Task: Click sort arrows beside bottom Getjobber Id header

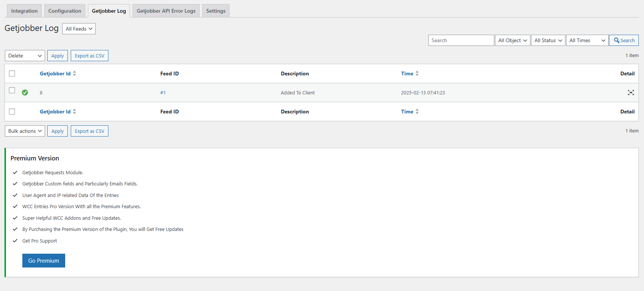Action: click(x=74, y=112)
